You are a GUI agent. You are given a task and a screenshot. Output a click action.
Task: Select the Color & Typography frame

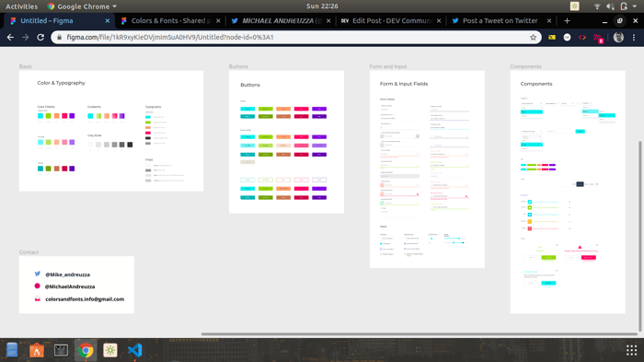[111, 131]
